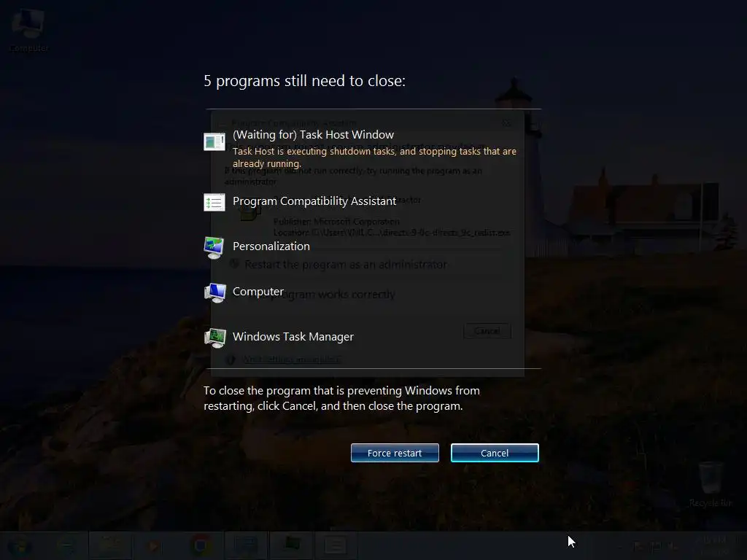
Task: Click dimmed Cancel button in Program Compatibility Assistant dialog
Action: click(x=487, y=331)
